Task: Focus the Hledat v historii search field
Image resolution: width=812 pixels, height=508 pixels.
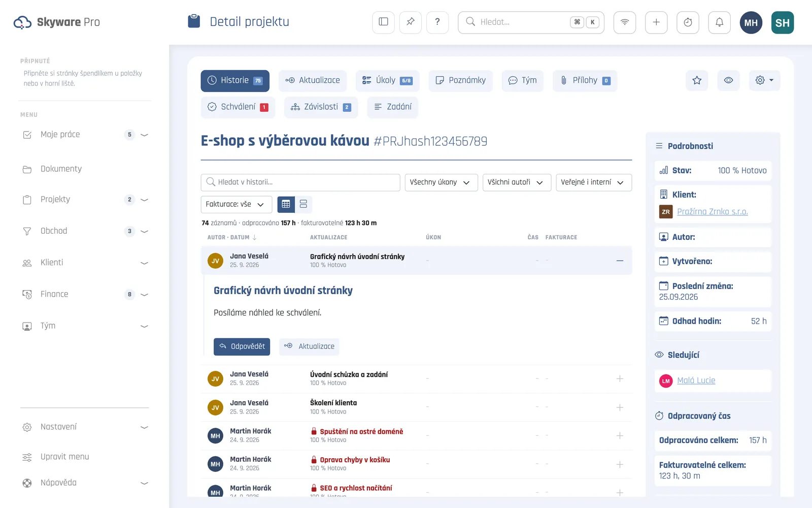Action: click(300, 182)
